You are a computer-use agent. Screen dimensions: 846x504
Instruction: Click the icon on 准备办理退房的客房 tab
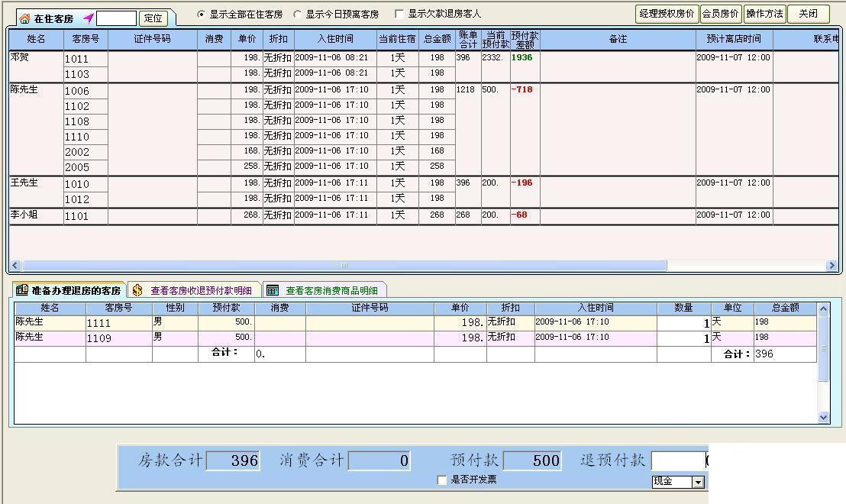22,289
